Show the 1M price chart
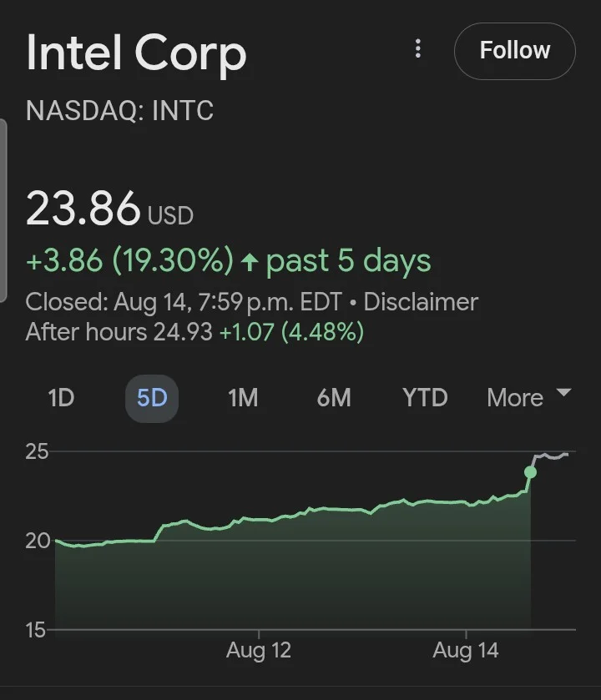The image size is (601, 700). pyautogui.click(x=243, y=398)
